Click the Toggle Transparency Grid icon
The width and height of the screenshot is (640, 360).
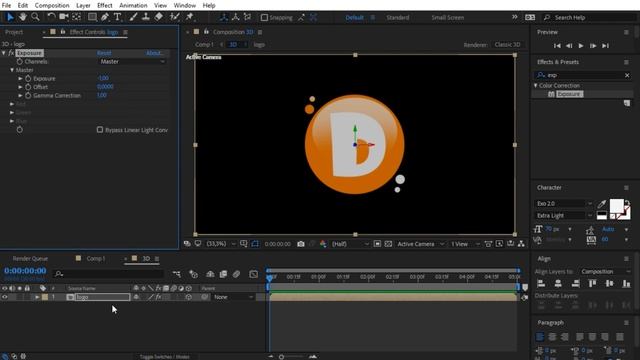pos(388,244)
